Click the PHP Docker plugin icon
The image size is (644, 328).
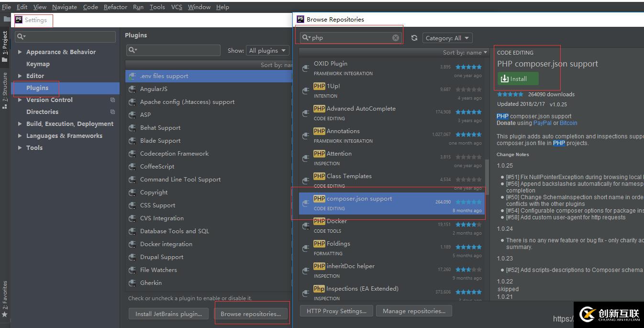pos(306,226)
